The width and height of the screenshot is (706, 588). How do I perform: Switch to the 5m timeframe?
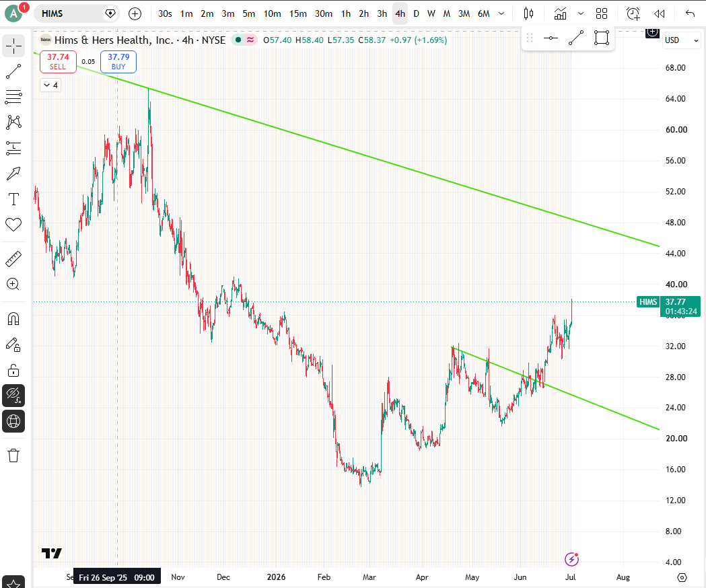(248, 13)
